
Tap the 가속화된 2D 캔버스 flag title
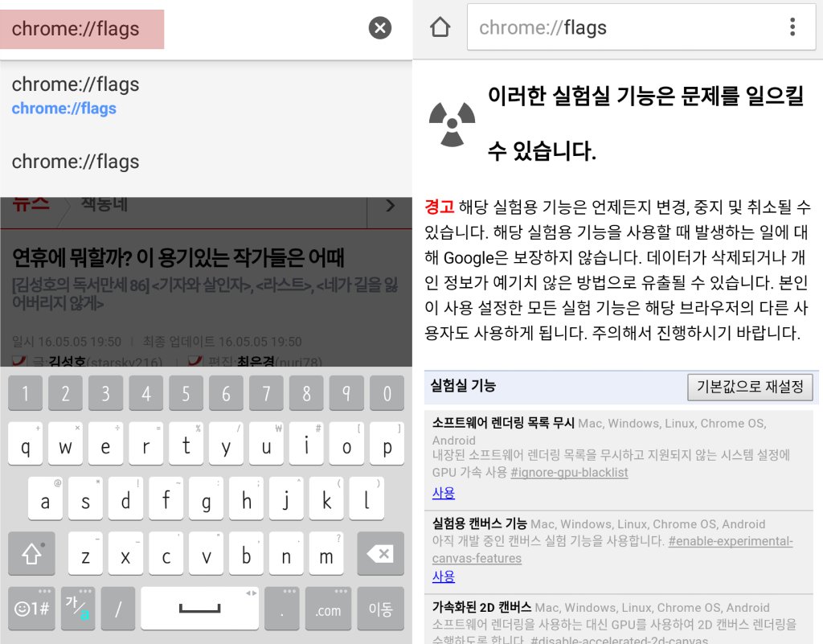(481, 607)
